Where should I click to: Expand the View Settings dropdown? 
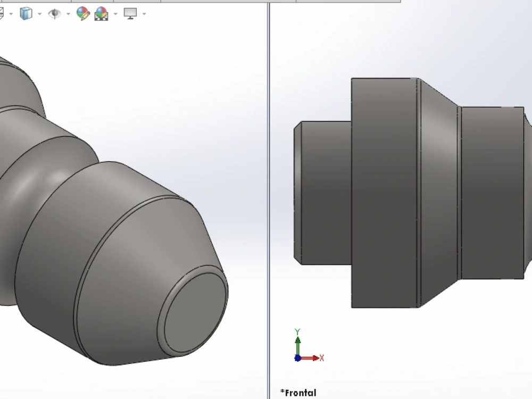(144, 14)
